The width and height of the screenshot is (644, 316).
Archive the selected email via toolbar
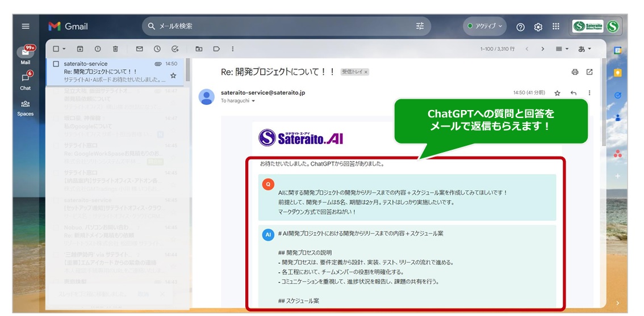pyautogui.click(x=80, y=49)
